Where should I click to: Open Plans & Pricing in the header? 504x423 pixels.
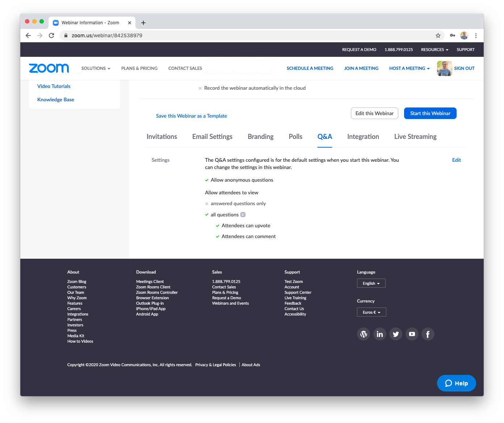tap(139, 68)
